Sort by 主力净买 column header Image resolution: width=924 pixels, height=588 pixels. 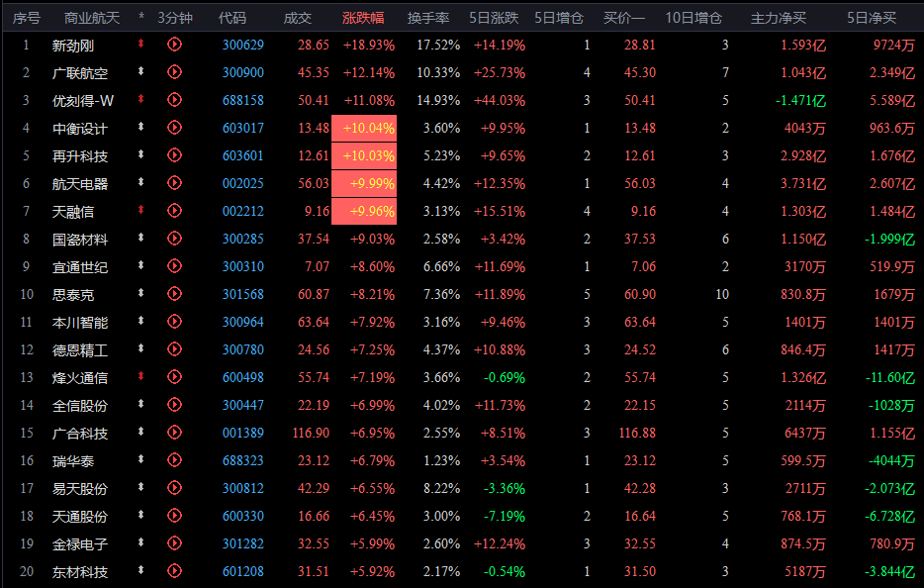(x=779, y=18)
